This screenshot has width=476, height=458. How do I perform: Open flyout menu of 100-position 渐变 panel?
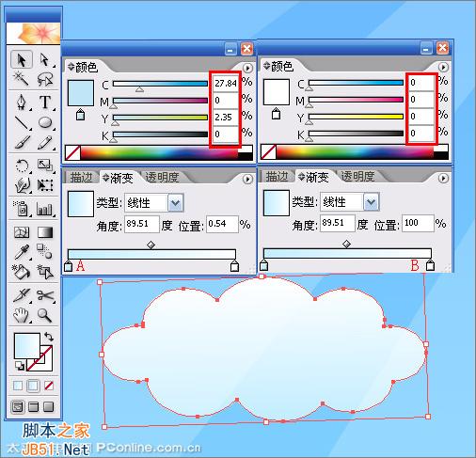443,178
